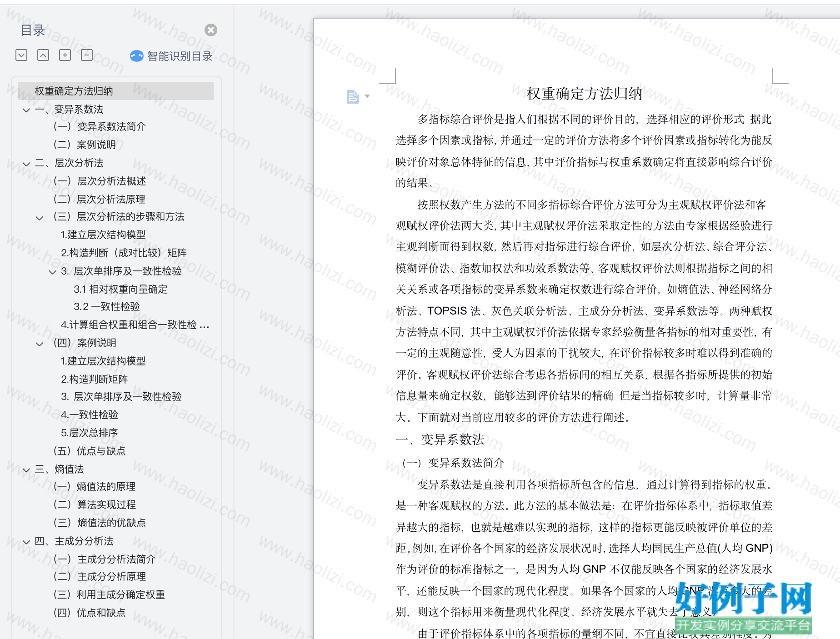Open (一) 熵值法的原理 entry
This screenshot has width=840, height=639.
pos(94,486)
